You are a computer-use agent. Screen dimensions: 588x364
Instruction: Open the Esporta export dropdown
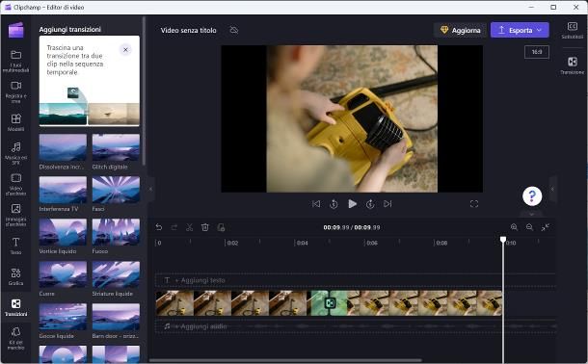520,30
